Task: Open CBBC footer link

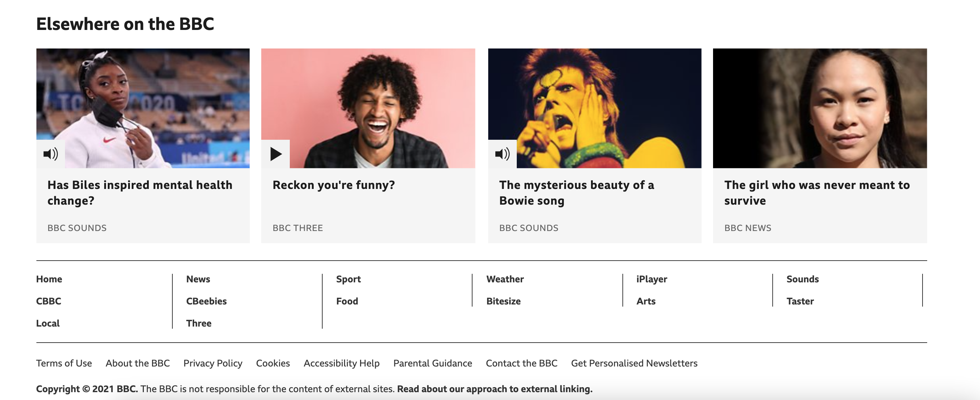Action: (x=48, y=301)
